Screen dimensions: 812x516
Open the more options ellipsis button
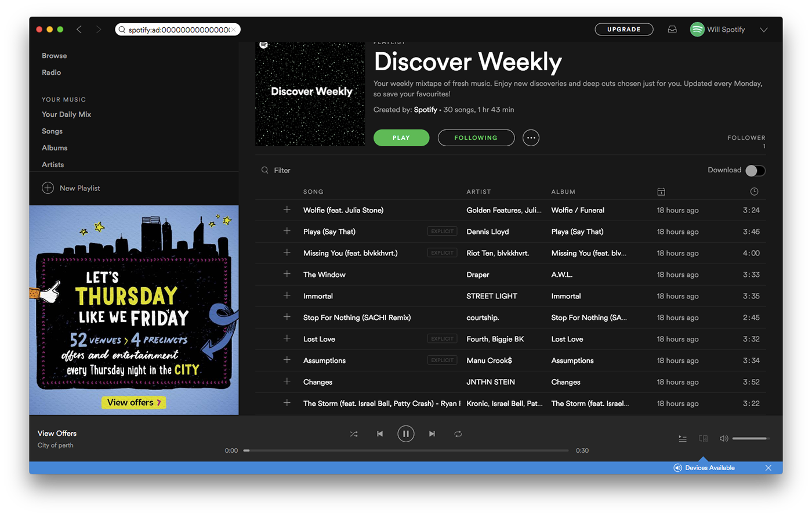[x=531, y=138]
